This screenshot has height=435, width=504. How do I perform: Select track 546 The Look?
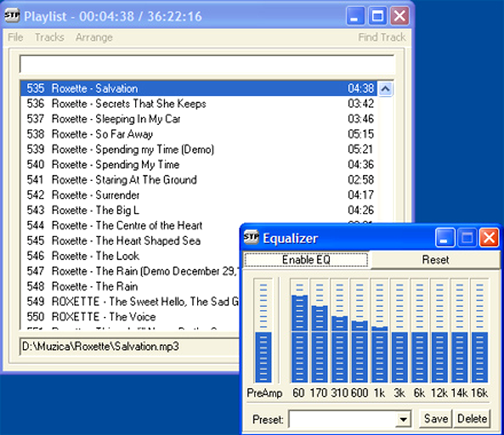[x=130, y=256]
